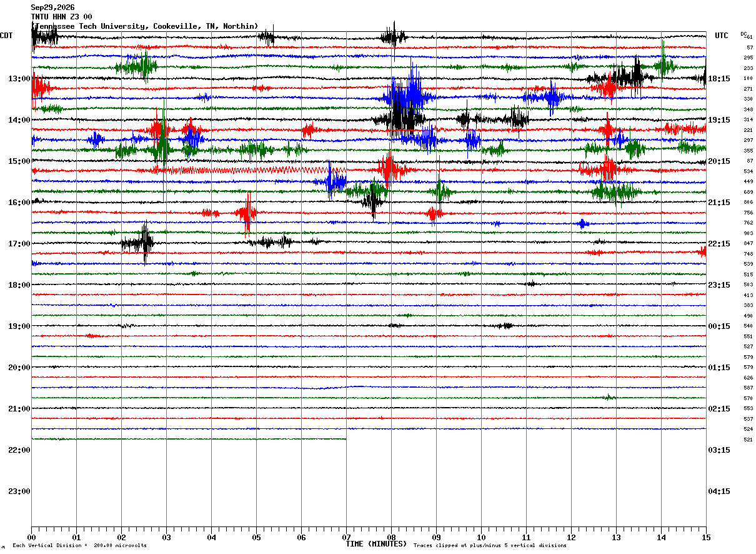Select the CDT timezone label
Image resolution: width=756 pixels, height=554 pixels.
(x=7, y=36)
